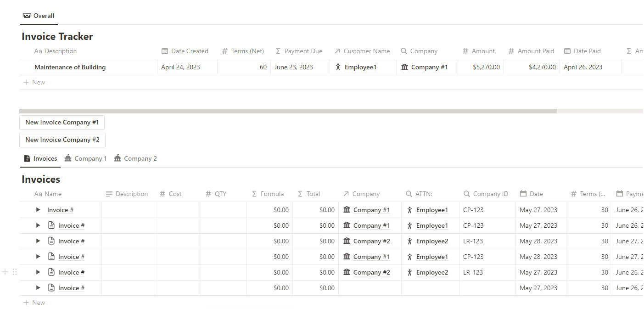Open Company #1 link in Invoice Tracker row
The height and width of the screenshot is (309, 644).
pos(429,67)
